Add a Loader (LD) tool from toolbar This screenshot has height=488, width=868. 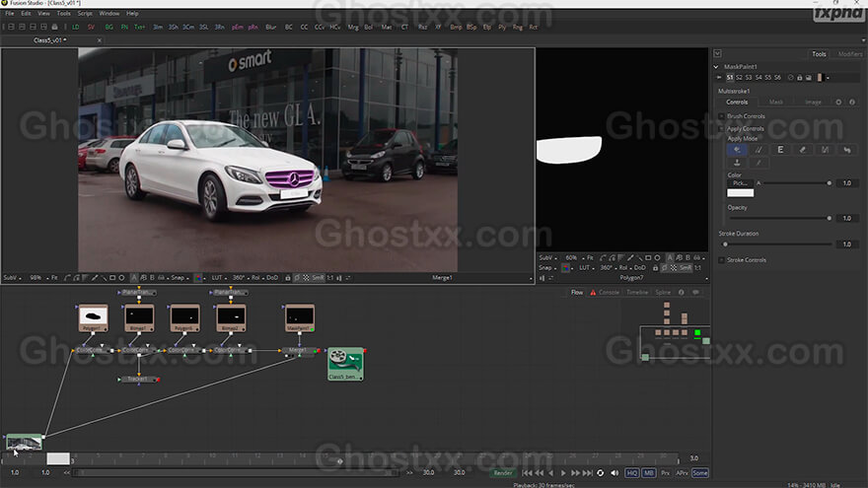(x=75, y=28)
